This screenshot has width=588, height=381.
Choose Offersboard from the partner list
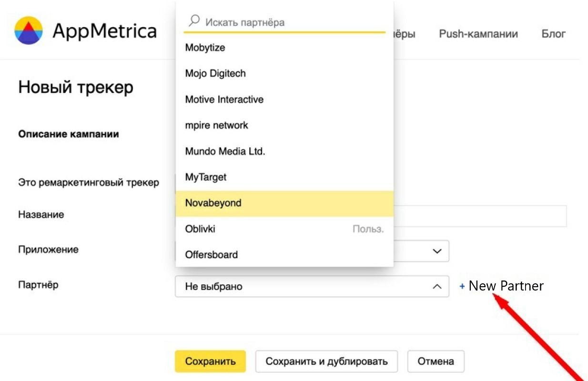coord(284,255)
